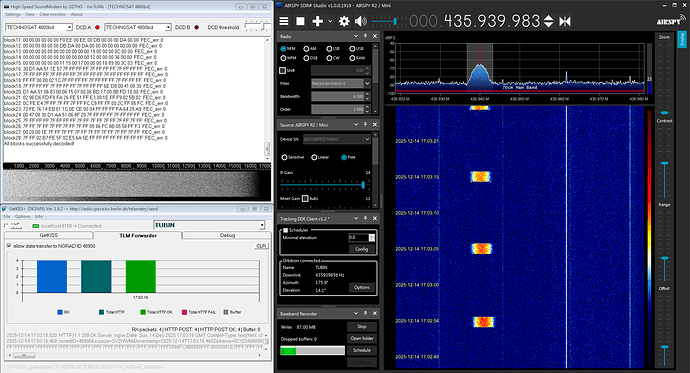690x373 pixels.
Task: Pin the Radio panel
Action: coord(365,36)
